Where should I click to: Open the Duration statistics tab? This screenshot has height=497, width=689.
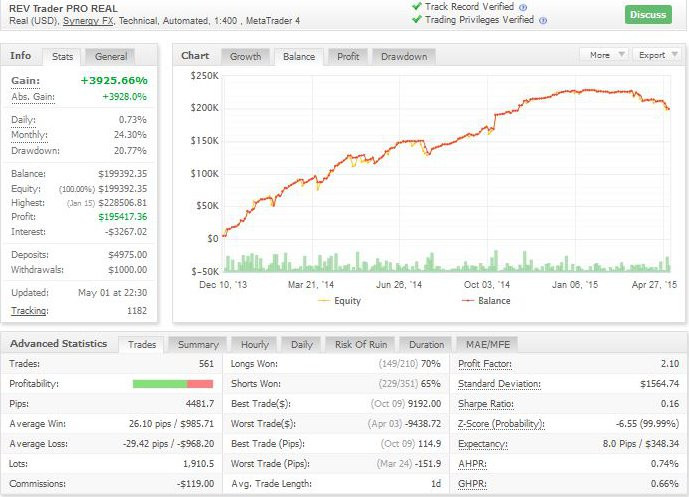click(426, 345)
